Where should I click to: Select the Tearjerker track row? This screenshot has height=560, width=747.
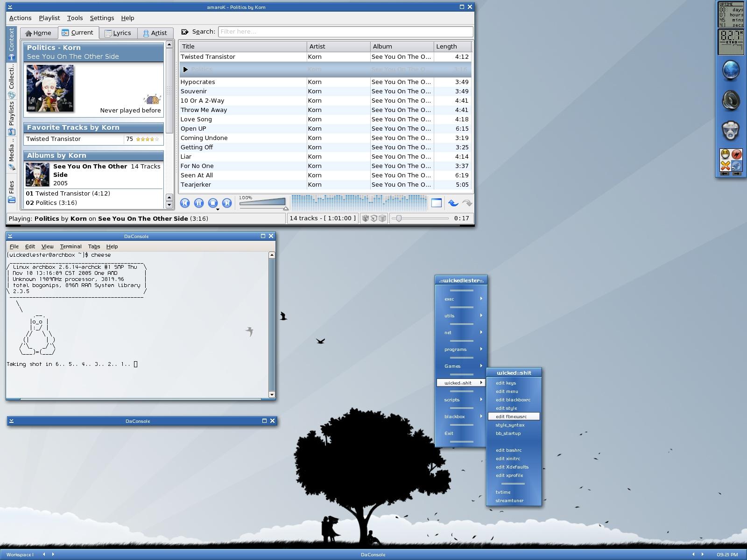[x=325, y=185]
